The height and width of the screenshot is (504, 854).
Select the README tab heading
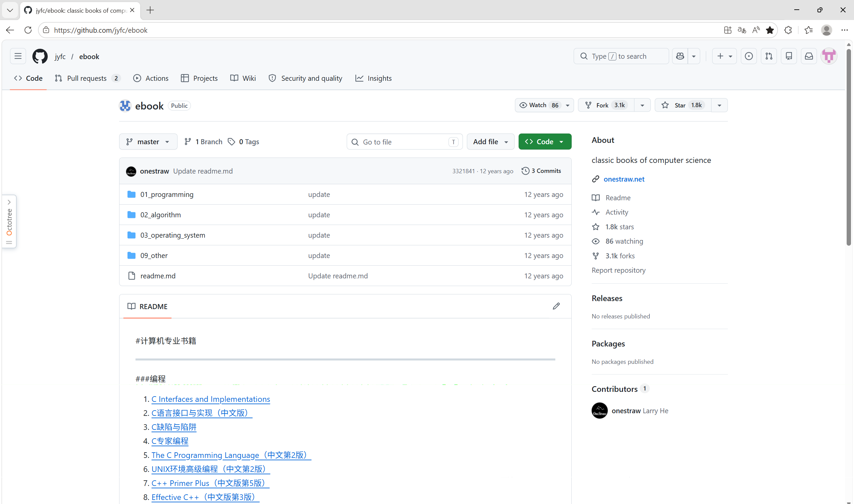point(148,307)
